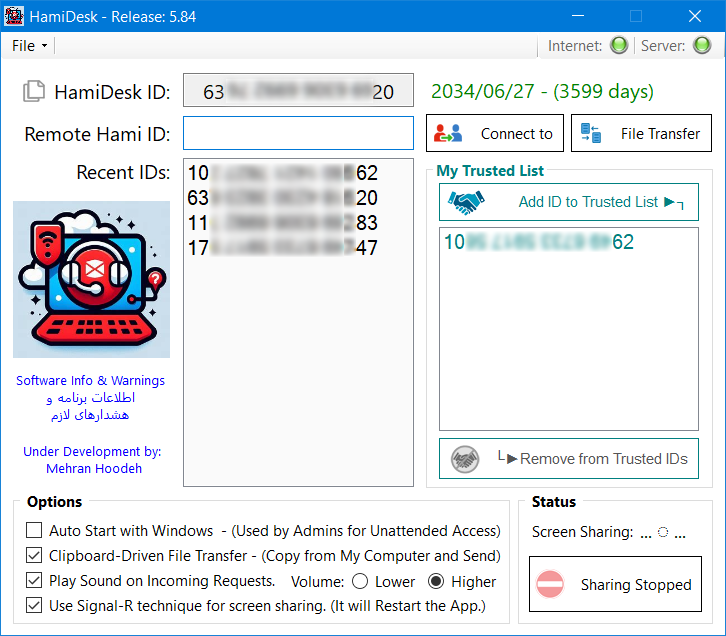Click the HamiDesk app icon in title bar

14,16
